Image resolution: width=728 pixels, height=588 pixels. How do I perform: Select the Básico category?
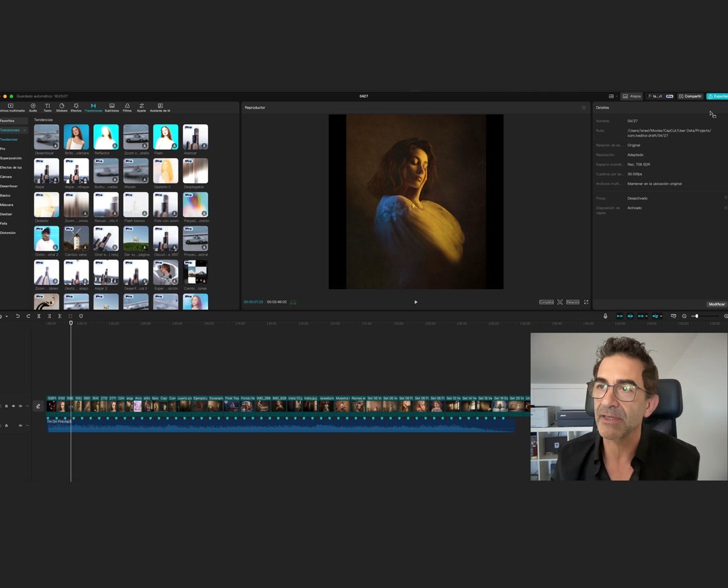pyautogui.click(x=5, y=195)
